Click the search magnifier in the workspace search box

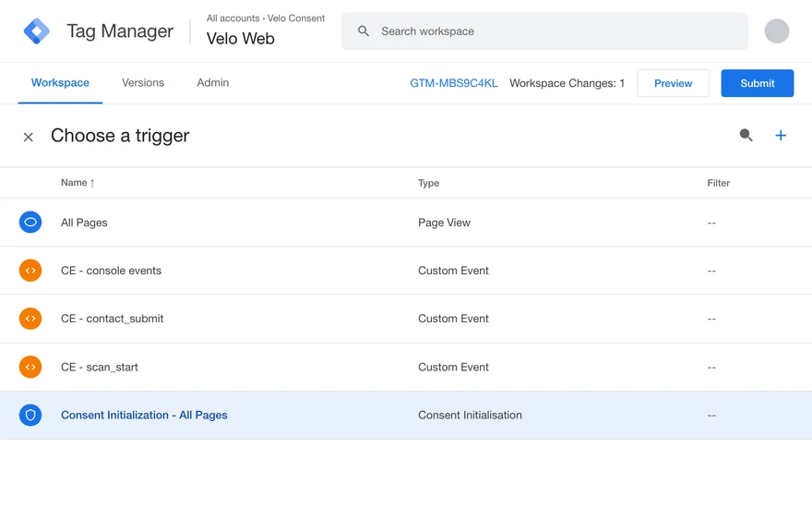364,31
